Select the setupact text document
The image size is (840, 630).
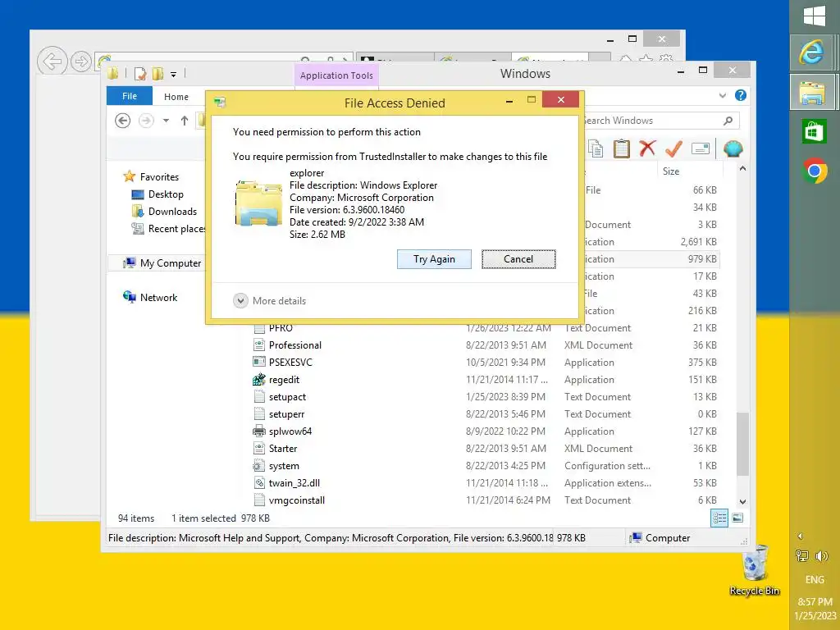(x=287, y=397)
